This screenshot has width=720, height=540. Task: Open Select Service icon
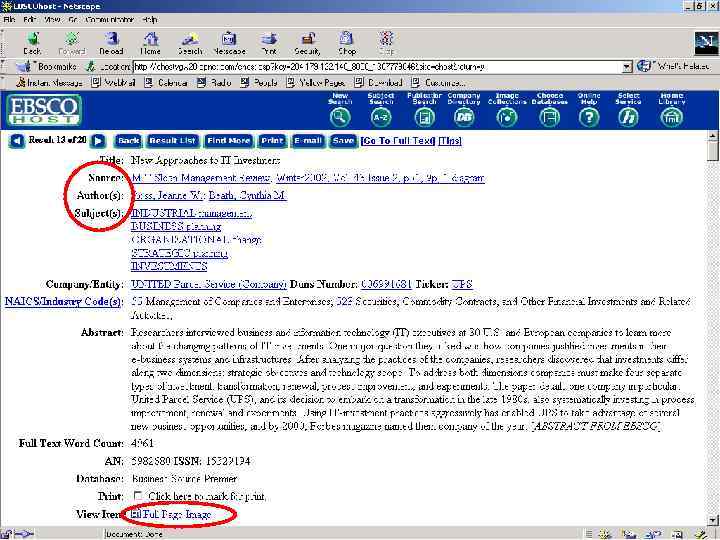click(628, 117)
